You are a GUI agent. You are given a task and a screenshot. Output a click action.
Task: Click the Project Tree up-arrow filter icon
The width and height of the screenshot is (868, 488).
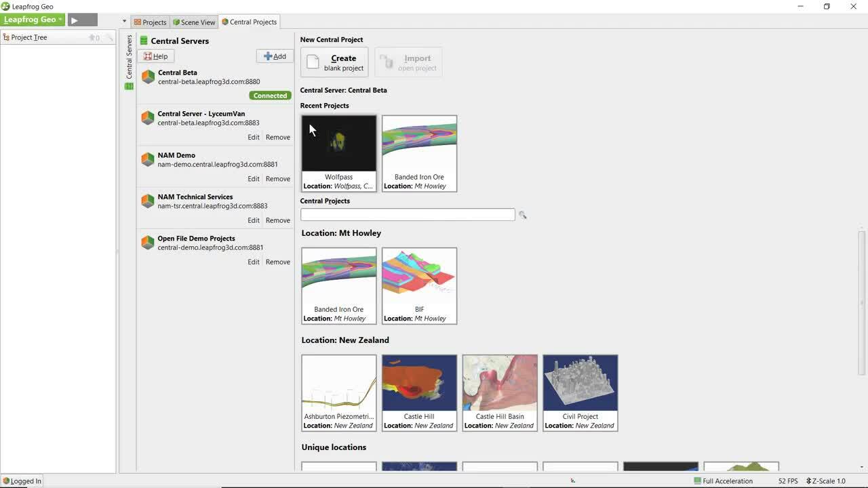94,37
